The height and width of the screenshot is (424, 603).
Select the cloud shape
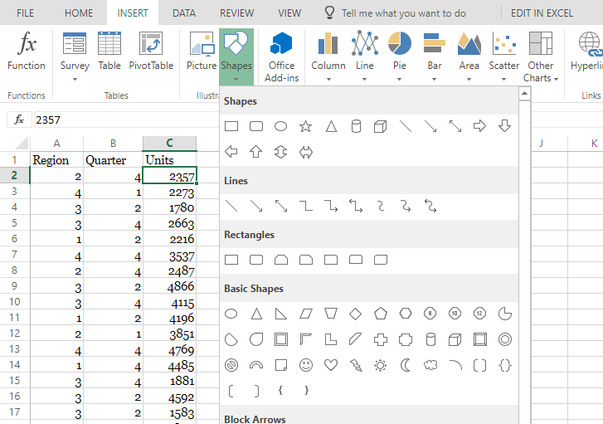tap(430, 365)
